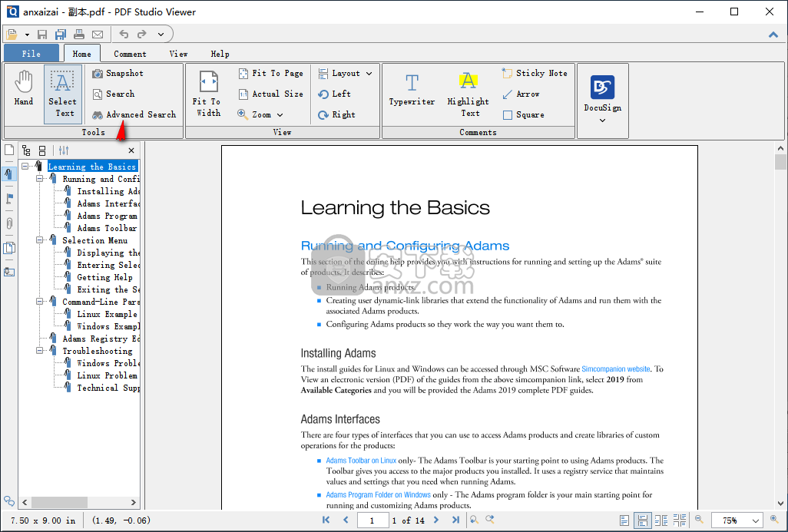Email the document via envelope icon

pos(98,34)
